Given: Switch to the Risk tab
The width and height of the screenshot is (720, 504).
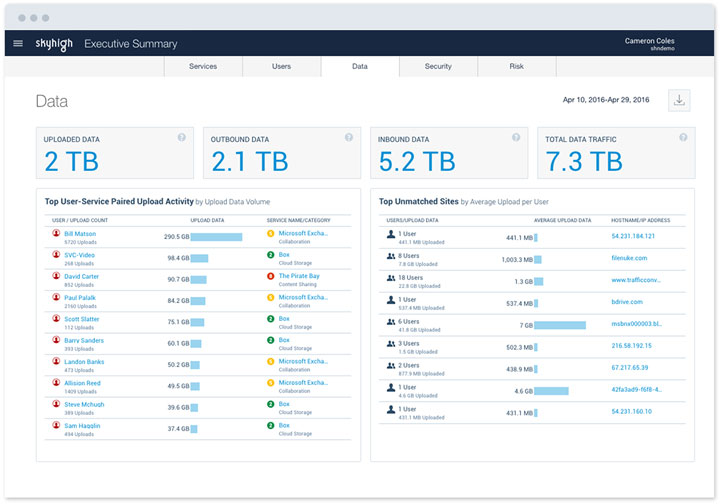Looking at the screenshot, I should pos(517,66).
